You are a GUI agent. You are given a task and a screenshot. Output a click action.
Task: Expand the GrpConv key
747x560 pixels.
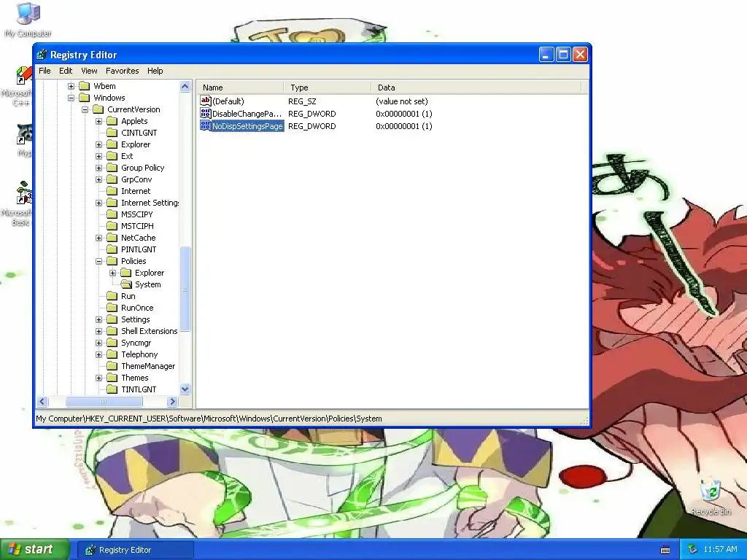[98, 179]
